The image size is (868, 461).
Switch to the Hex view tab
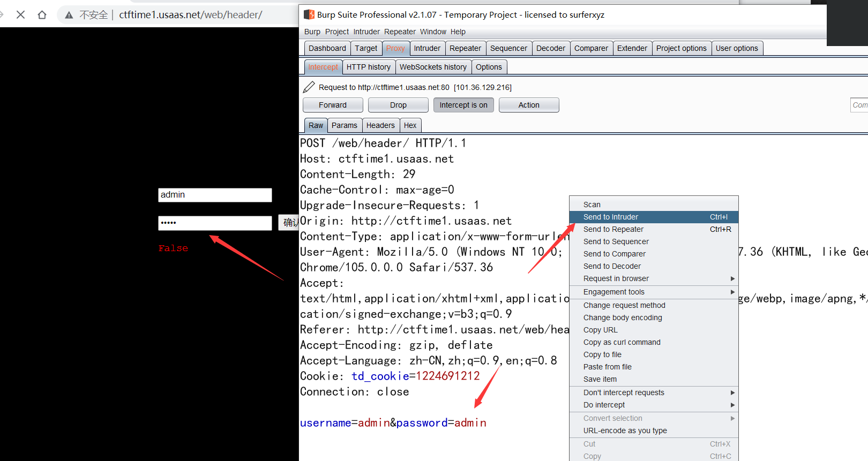[410, 125]
